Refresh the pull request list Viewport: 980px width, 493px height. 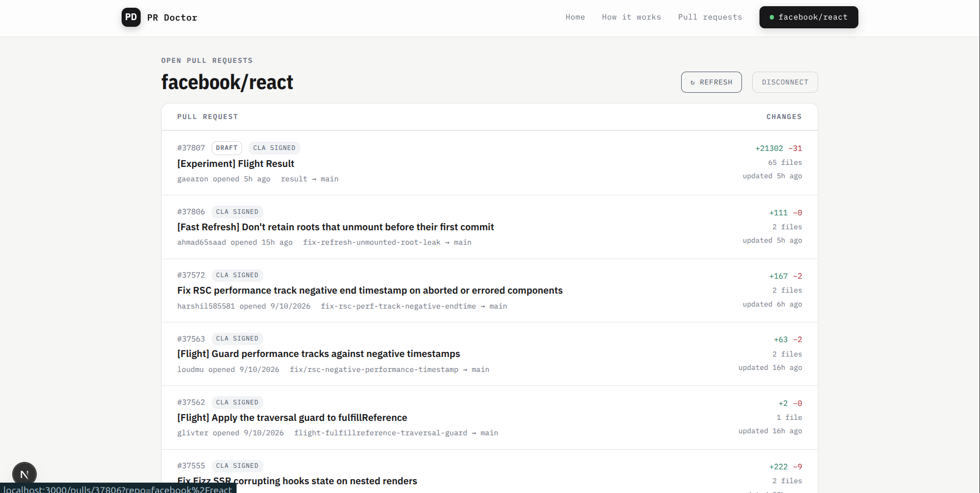pos(711,82)
